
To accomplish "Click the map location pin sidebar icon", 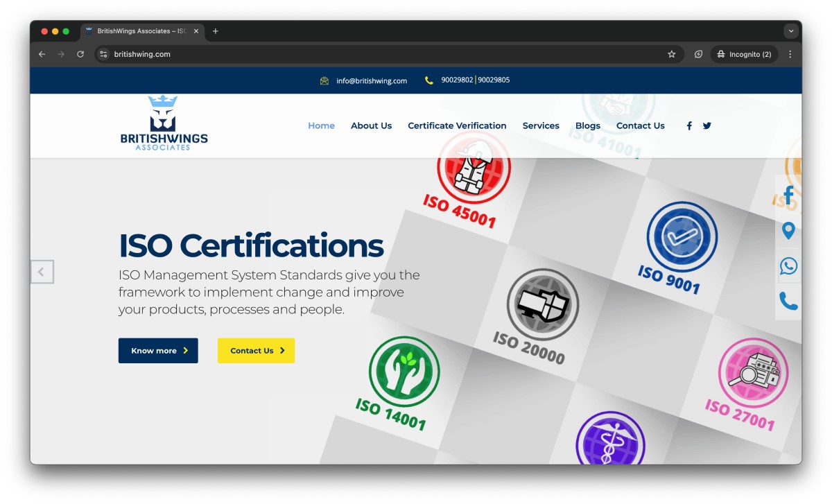I will tap(788, 231).
